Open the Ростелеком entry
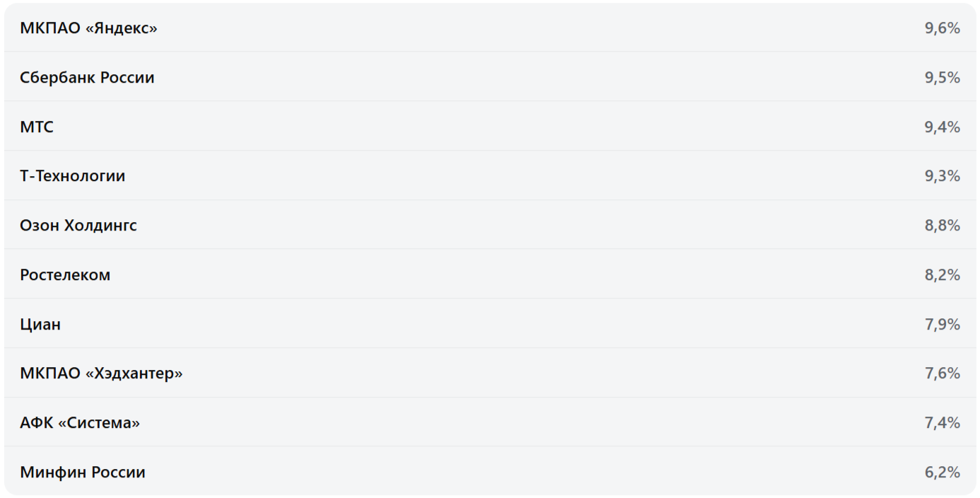This screenshot has width=980, height=498. click(x=65, y=275)
